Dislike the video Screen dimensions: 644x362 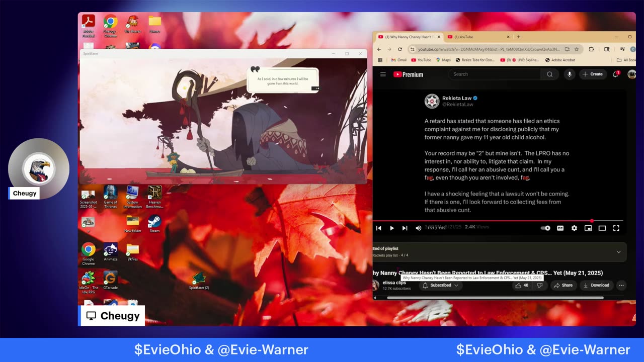tap(539, 285)
